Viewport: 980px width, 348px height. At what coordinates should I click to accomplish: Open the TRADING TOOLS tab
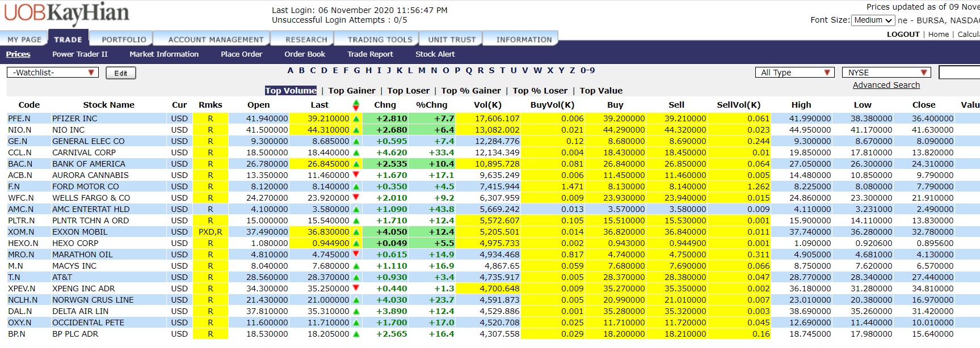380,40
